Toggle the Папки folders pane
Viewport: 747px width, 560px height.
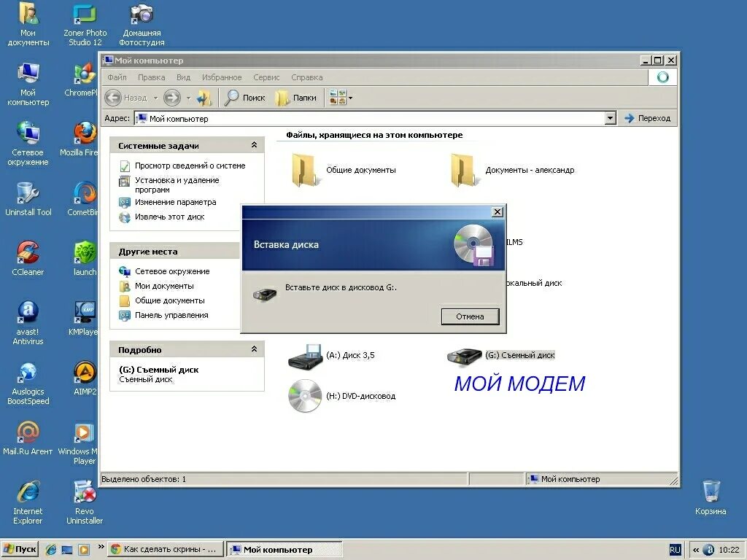coord(296,98)
